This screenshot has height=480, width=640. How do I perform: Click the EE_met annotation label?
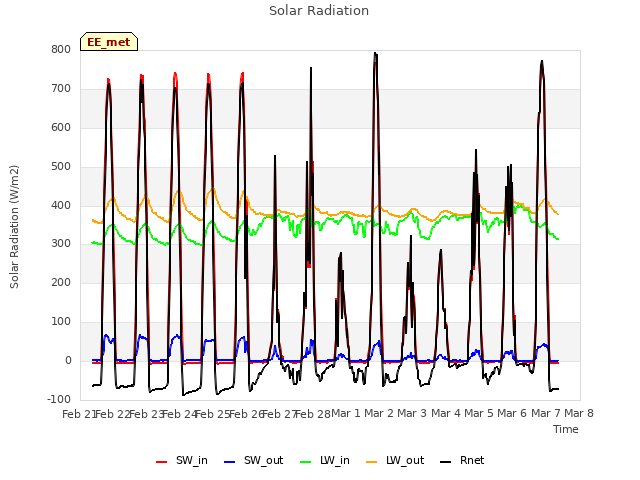click(109, 42)
